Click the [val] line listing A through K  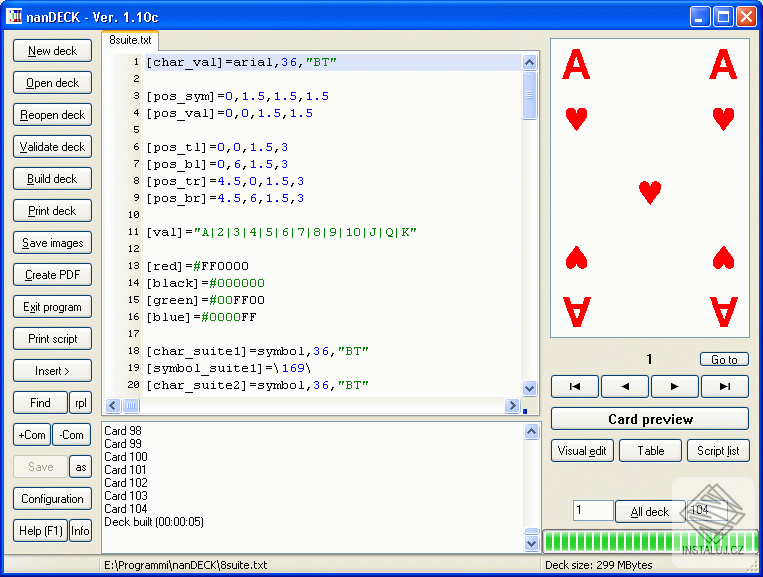coord(281,233)
